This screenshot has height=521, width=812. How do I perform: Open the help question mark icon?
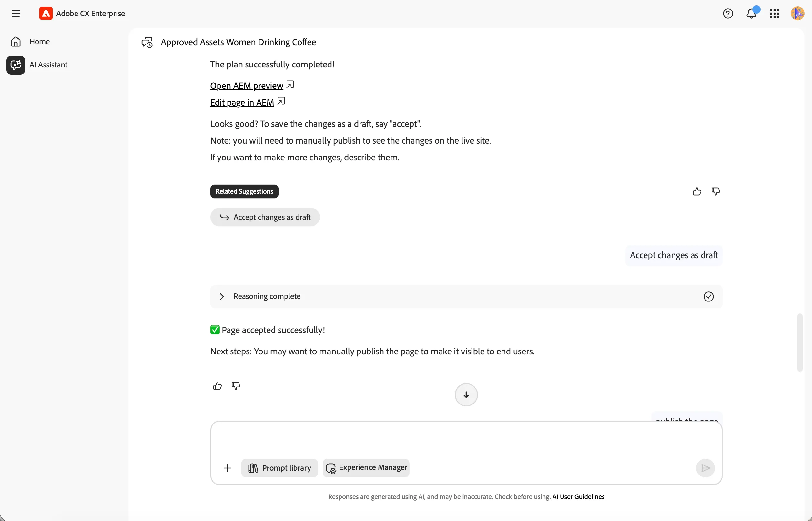[x=728, y=14]
